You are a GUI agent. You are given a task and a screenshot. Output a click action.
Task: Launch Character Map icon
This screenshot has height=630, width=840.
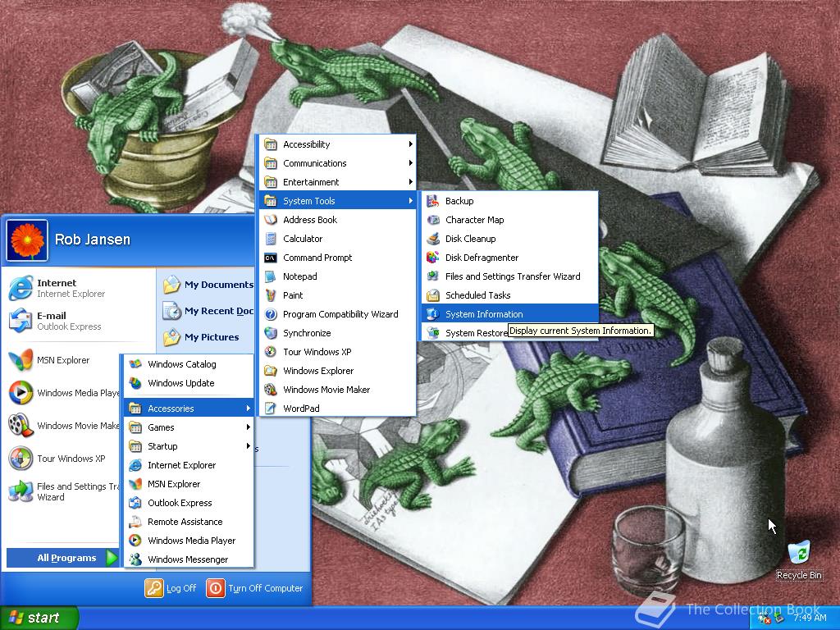433,220
